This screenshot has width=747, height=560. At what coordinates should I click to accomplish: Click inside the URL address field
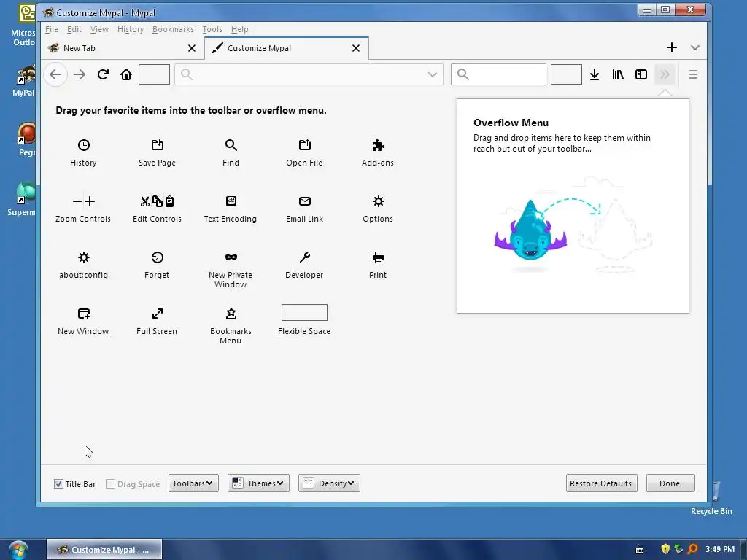(309, 74)
